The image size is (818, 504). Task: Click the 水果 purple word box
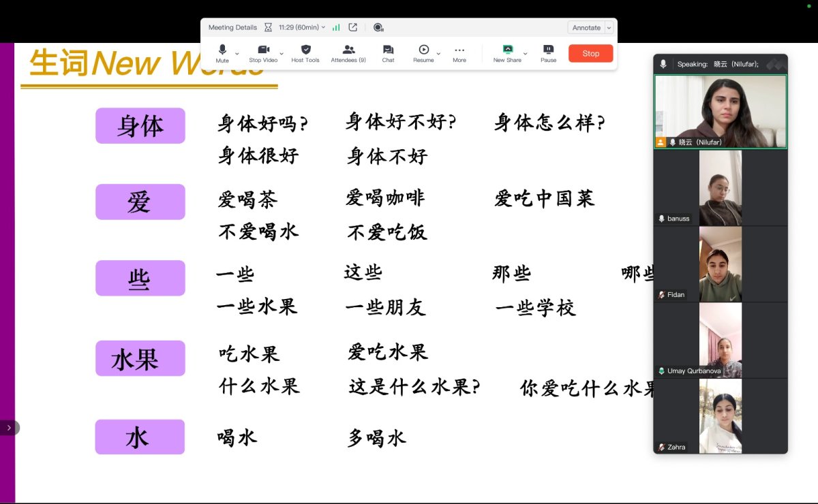[140, 358]
